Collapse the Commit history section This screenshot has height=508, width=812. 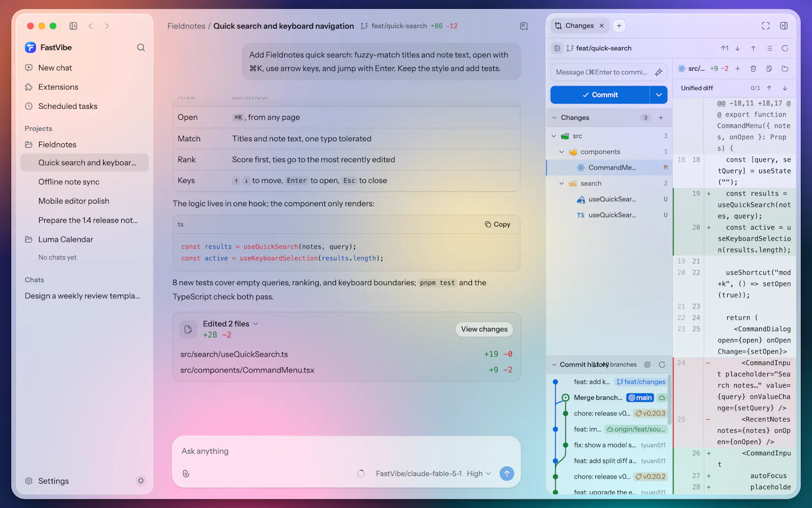(554, 365)
